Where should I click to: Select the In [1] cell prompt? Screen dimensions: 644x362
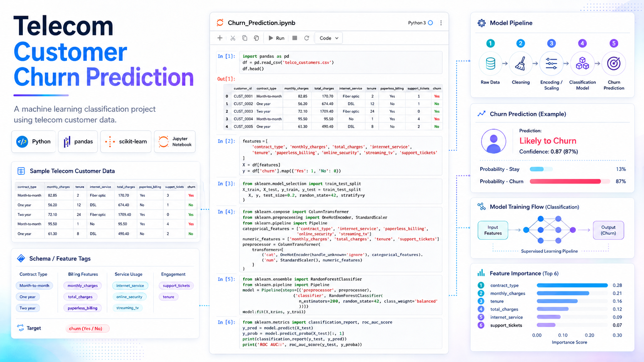226,56
